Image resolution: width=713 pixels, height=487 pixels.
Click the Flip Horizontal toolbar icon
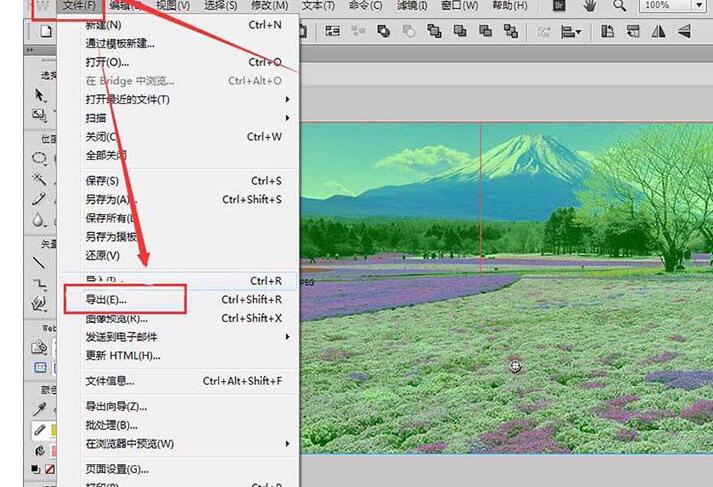click(658, 31)
